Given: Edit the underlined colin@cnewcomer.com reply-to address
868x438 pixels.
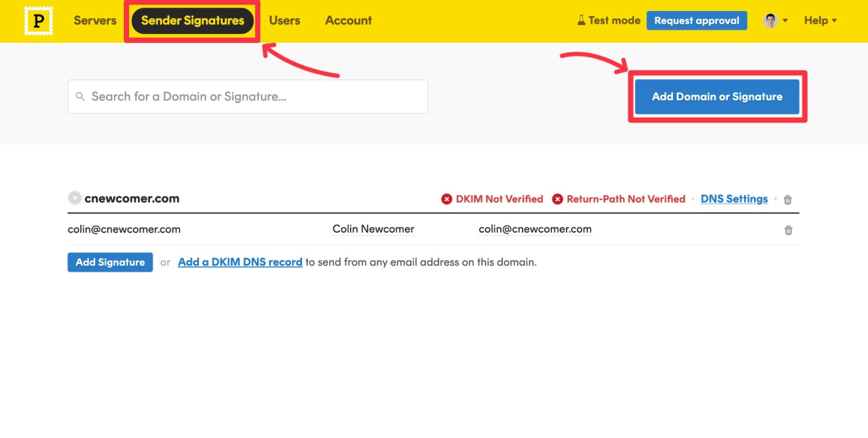Looking at the screenshot, I should pos(535,229).
